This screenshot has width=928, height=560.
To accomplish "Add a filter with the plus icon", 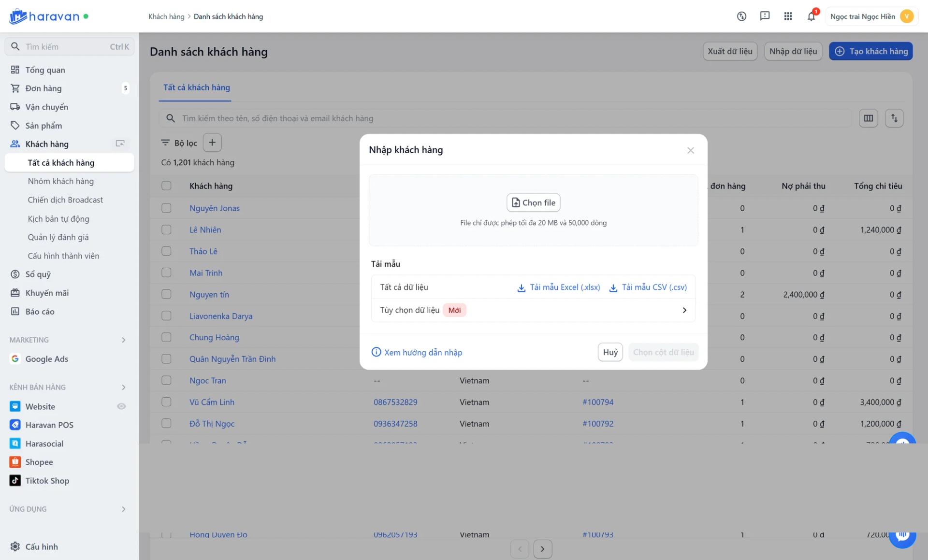I will click(212, 143).
